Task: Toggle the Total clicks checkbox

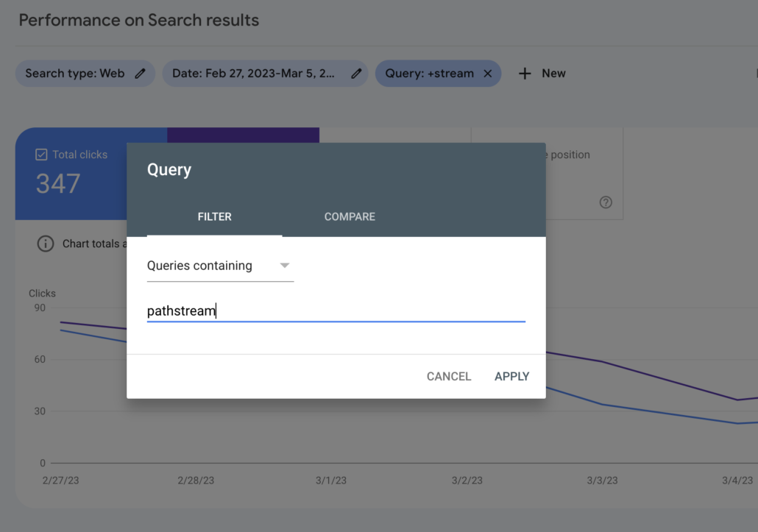Action: click(x=42, y=155)
